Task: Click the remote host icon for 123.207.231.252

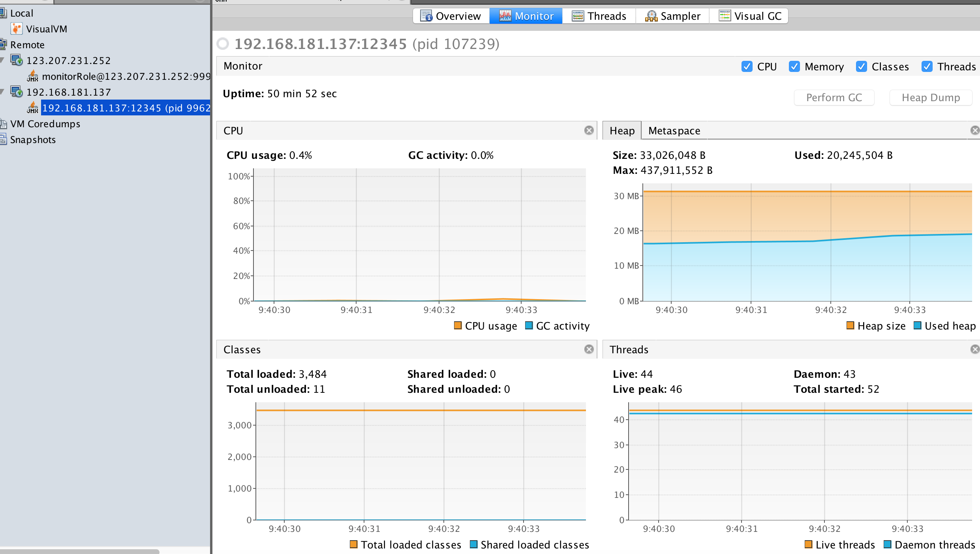Action: [x=16, y=60]
